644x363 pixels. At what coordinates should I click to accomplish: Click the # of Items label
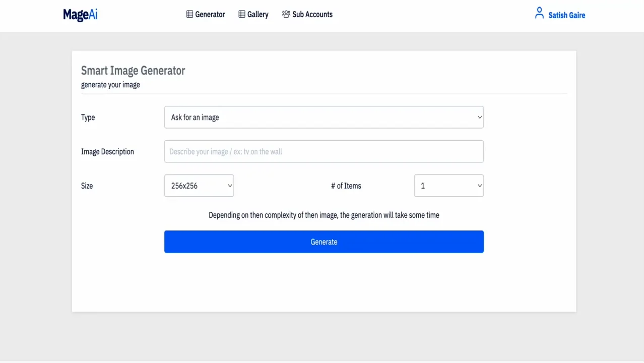[346, 186]
